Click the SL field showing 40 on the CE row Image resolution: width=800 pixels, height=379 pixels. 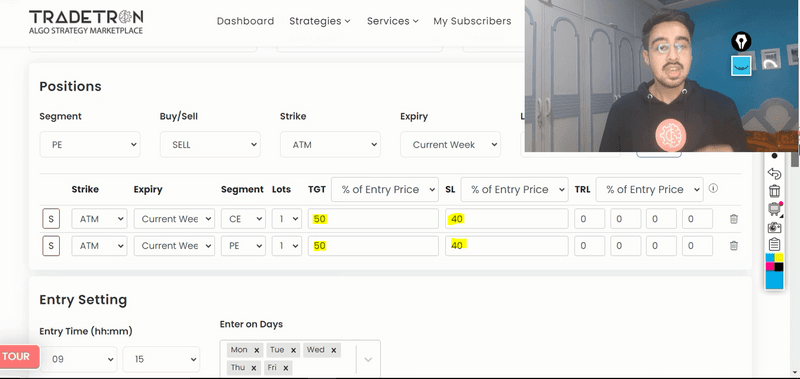pos(507,219)
